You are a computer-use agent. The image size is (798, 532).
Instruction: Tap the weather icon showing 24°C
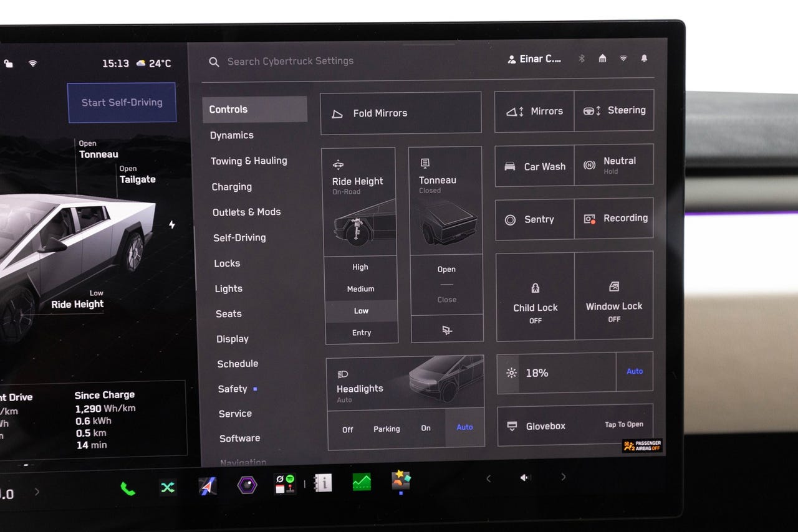(x=142, y=63)
